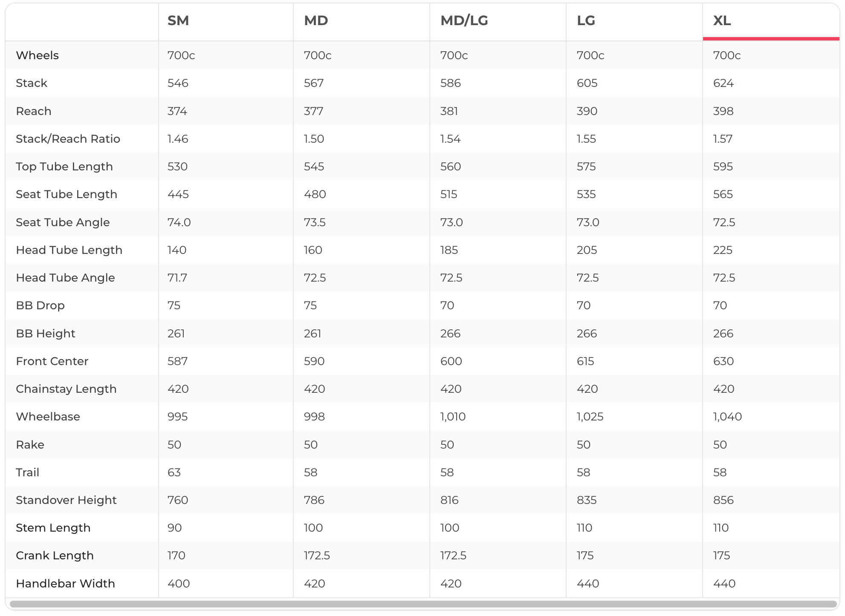This screenshot has height=616, width=845.
Task: Click the SM Trail value 63
Action: tap(174, 472)
